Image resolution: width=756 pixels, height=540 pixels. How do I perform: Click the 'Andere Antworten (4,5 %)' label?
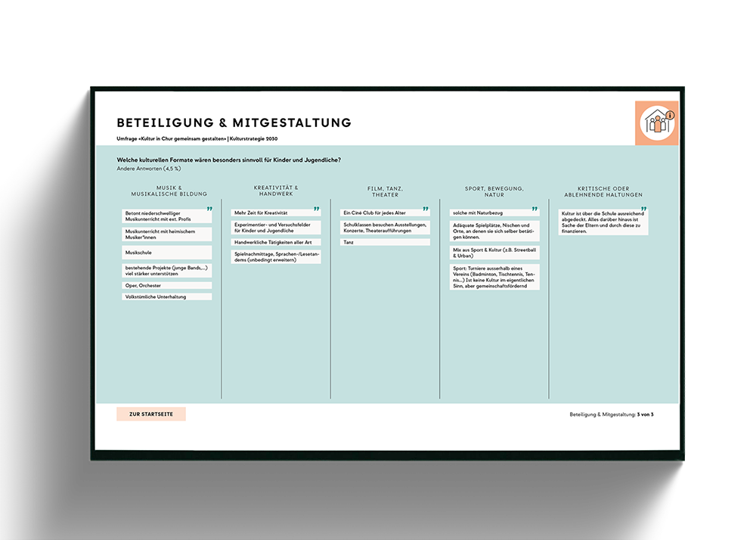point(149,169)
